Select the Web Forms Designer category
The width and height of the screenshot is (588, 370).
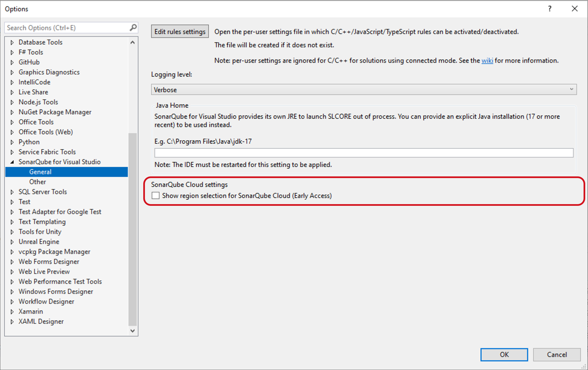49,262
